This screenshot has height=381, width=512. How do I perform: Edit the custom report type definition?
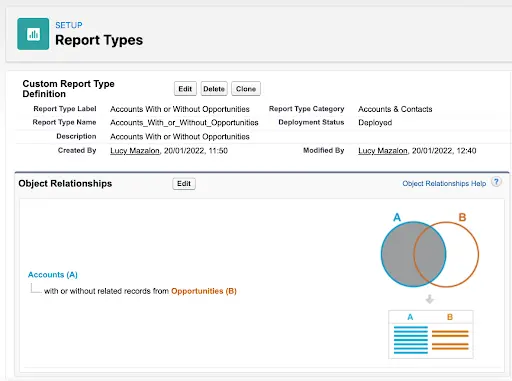[185, 89]
